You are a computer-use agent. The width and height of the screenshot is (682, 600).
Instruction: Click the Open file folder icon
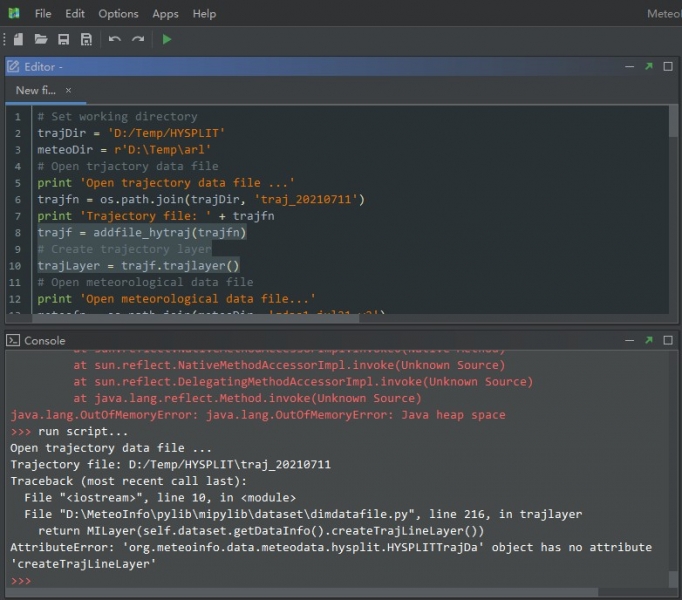pyautogui.click(x=41, y=39)
